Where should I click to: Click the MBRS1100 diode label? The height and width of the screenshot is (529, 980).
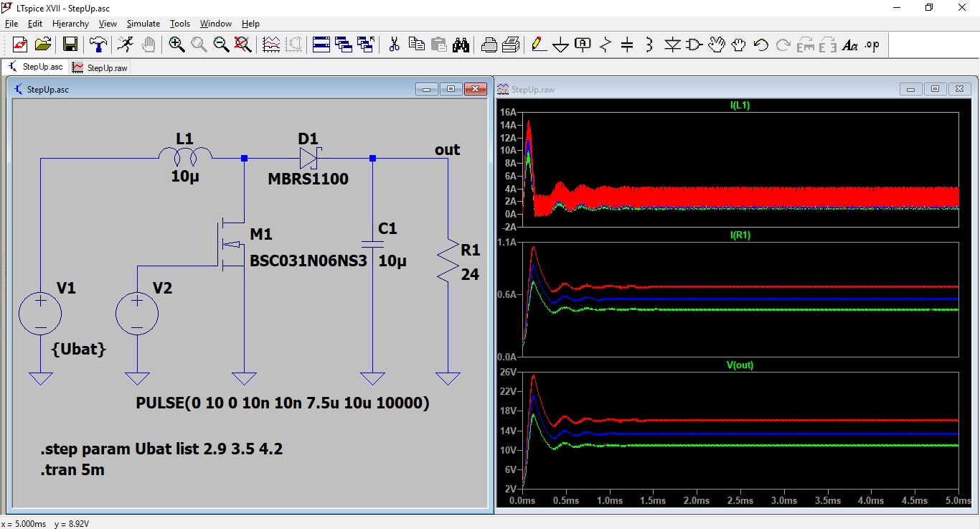point(308,179)
